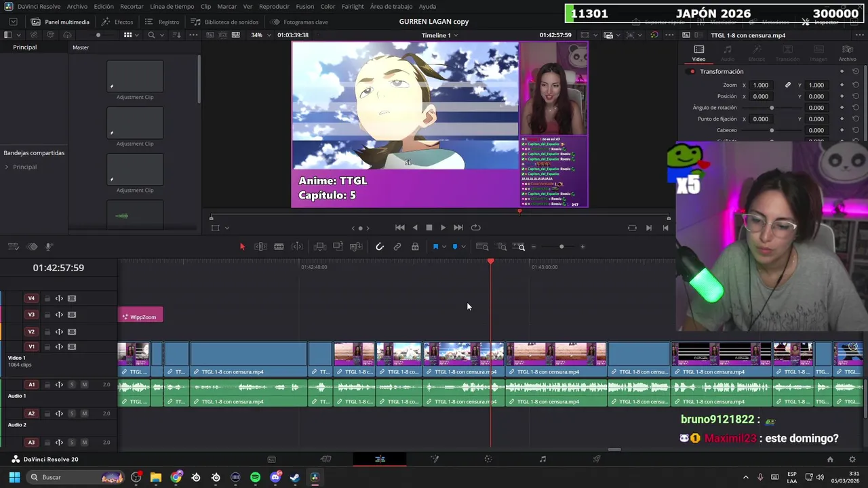
Task: Open the Edición menu
Action: tap(104, 7)
